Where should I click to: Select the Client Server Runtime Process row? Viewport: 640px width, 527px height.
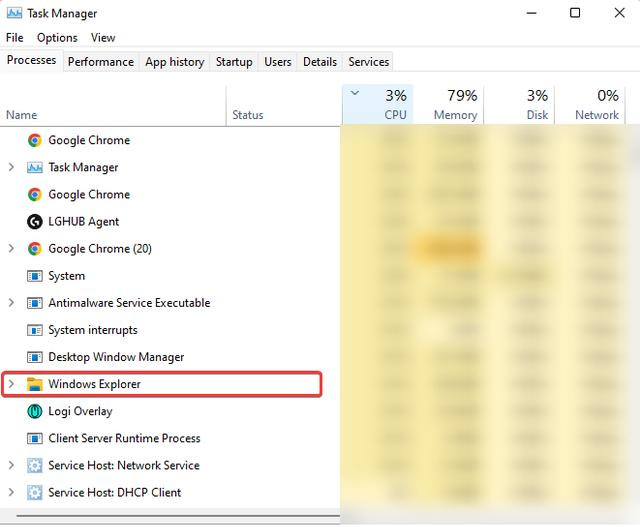pyautogui.click(x=124, y=438)
